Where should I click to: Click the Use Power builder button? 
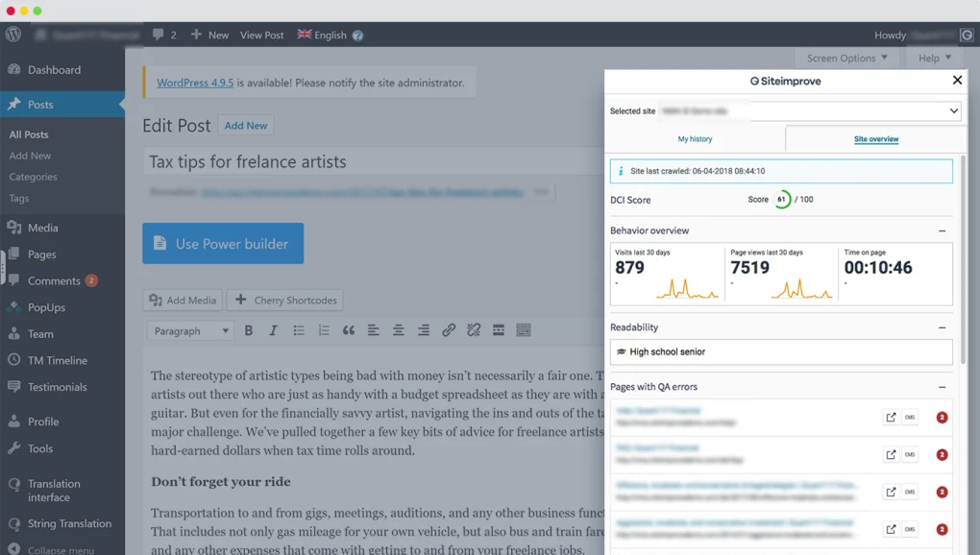pyautogui.click(x=223, y=244)
